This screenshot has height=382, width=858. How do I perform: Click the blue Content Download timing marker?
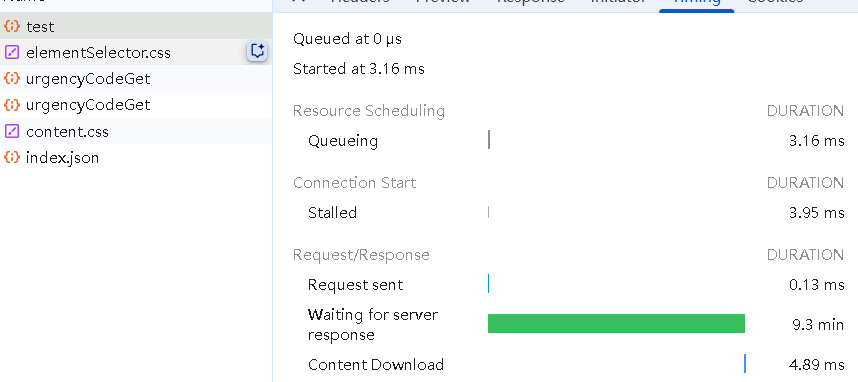click(x=745, y=364)
